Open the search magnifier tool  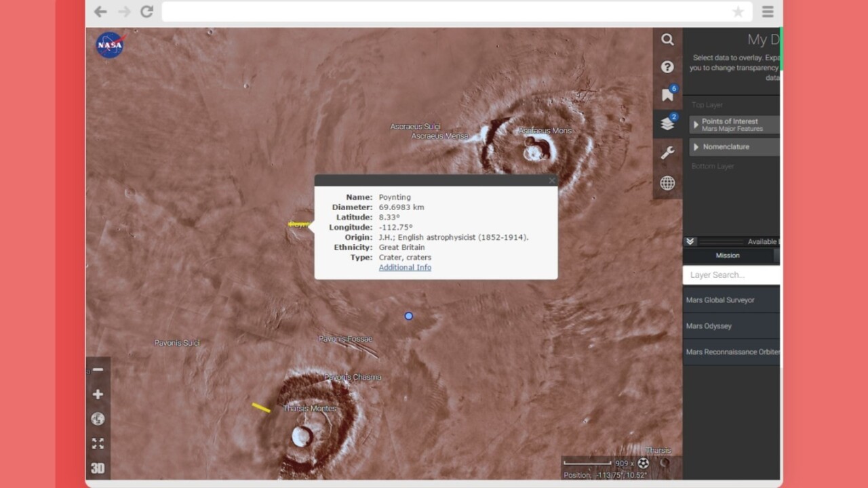tap(667, 40)
